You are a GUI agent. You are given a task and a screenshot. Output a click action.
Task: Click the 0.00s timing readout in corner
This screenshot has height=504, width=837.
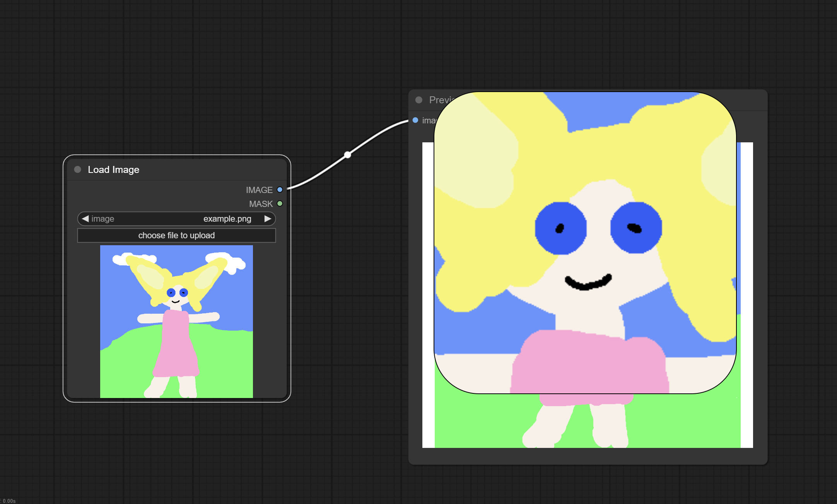[x=9, y=501]
